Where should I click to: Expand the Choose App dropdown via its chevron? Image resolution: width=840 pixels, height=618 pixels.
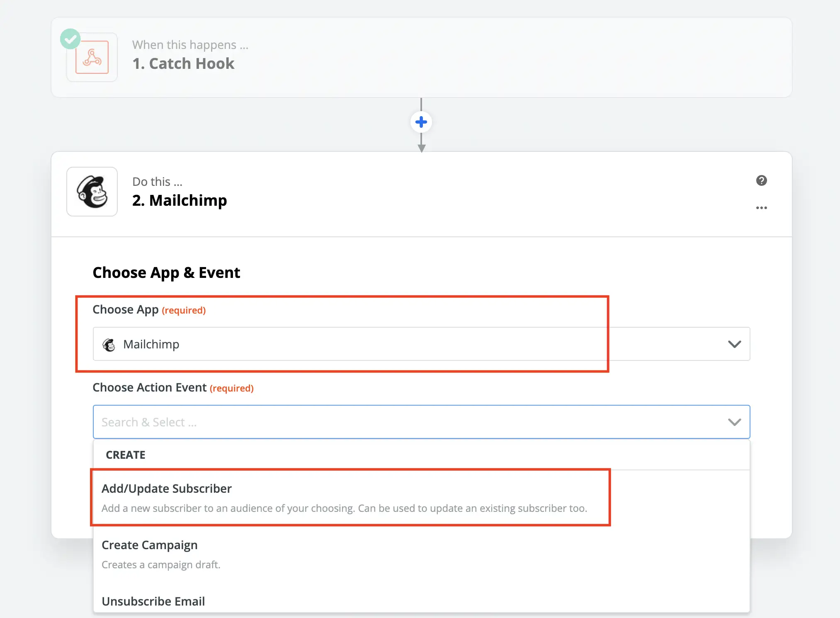734,344
